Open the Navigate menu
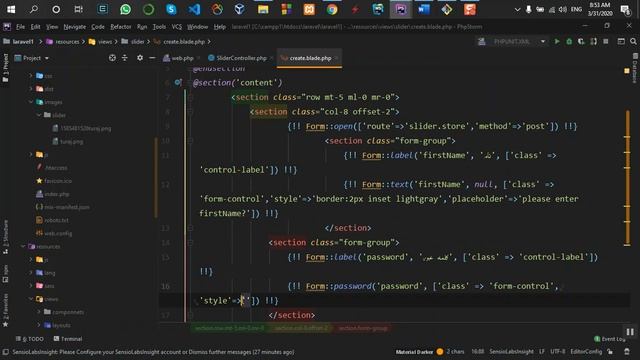Image resolution: width=640 pixels, height=360 pixels. point(75,27)
